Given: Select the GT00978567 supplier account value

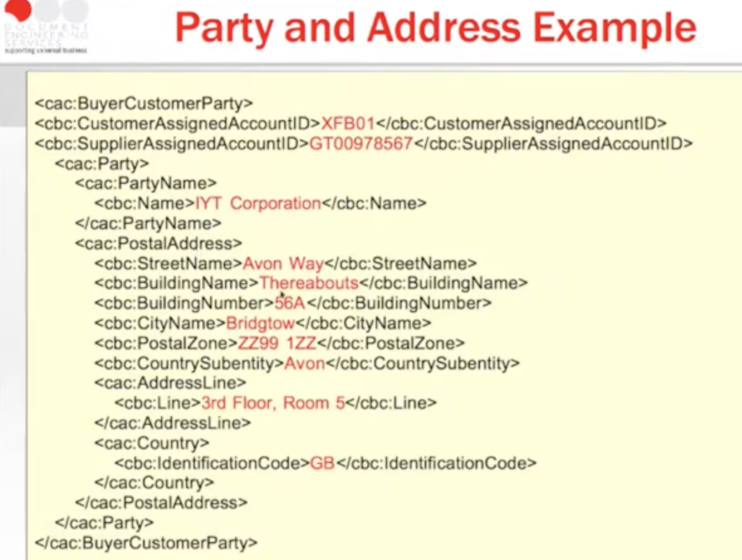Looking at the screenshot, I should 361,143.
